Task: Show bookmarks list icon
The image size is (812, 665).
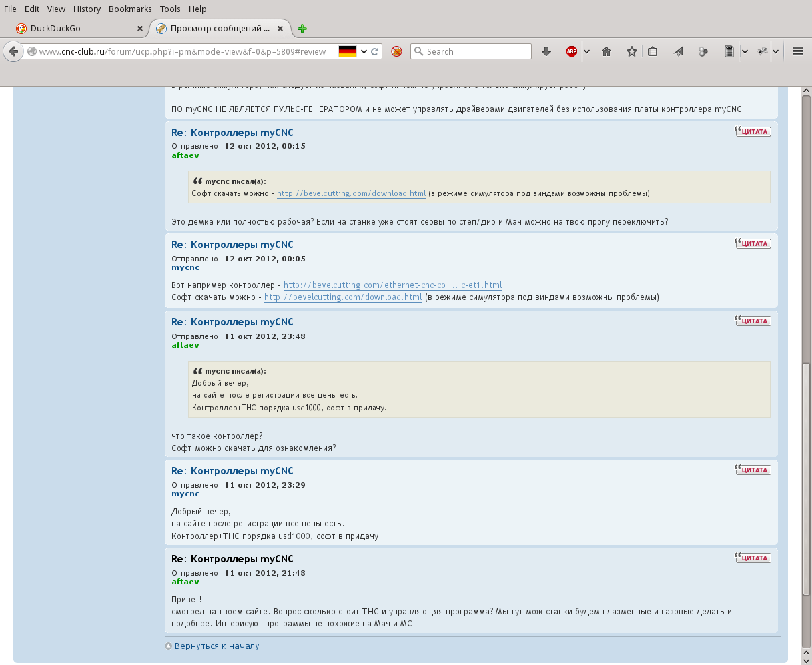Action: [653, 51]
